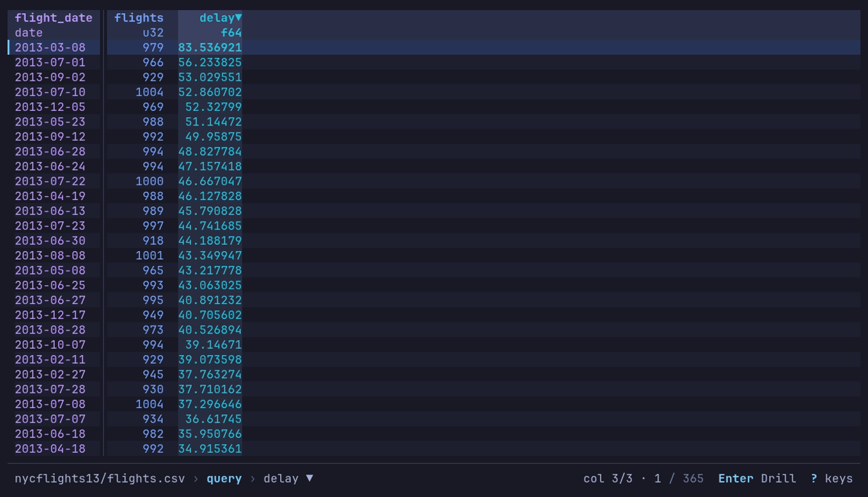868x497 pixels.
Task: Click the query breadcrumb item
Action: pyautogui.click(x=224, y=478)
